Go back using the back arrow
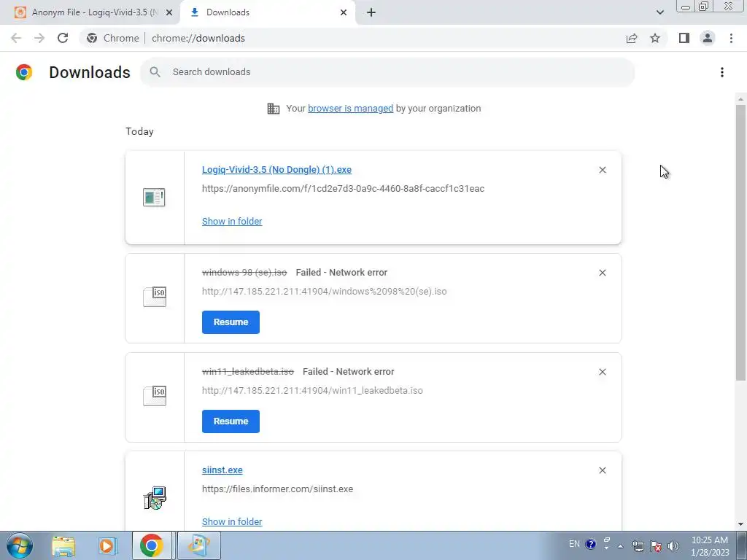The image size is (747, 560). (16, 38)
